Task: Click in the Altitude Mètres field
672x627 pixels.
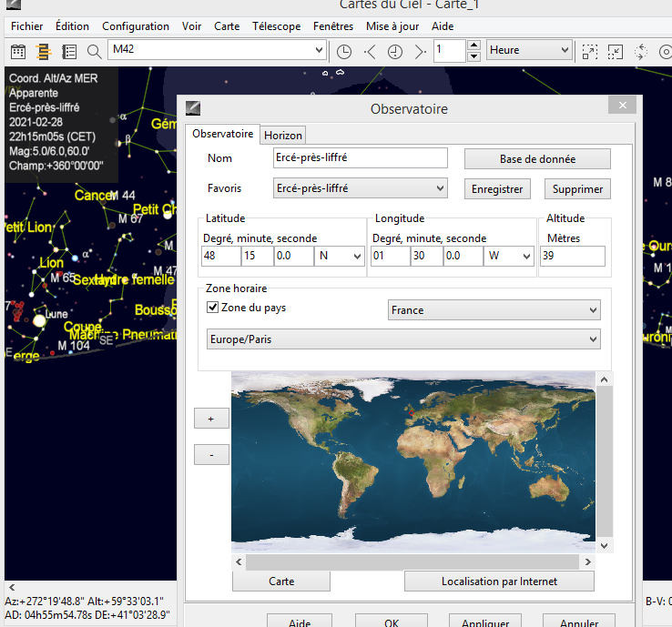Action: (572, 257)
